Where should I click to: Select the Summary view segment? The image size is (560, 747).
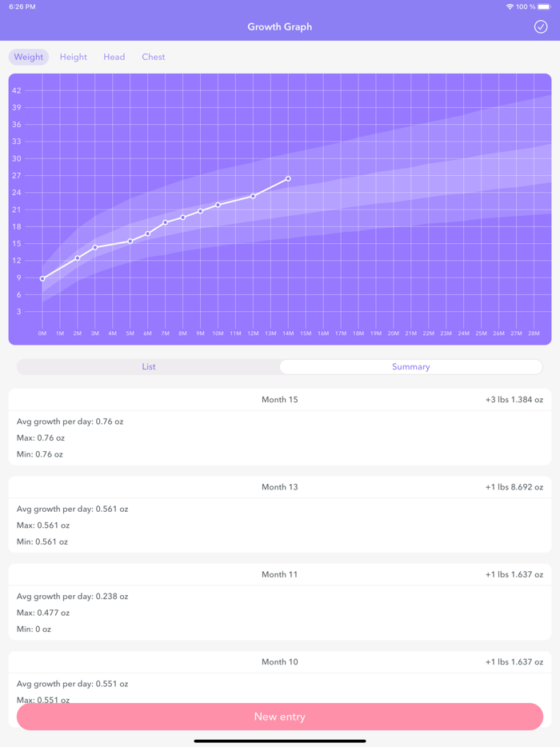[410, 366]
